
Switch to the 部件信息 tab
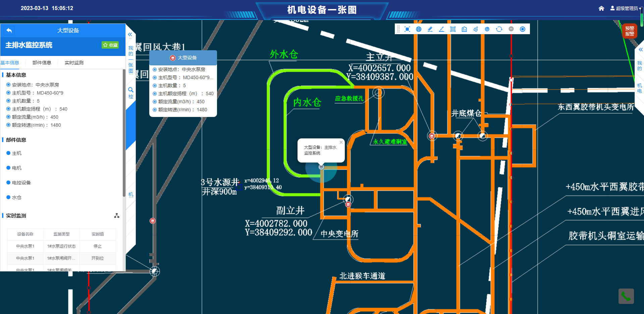[x=42, y=63]
